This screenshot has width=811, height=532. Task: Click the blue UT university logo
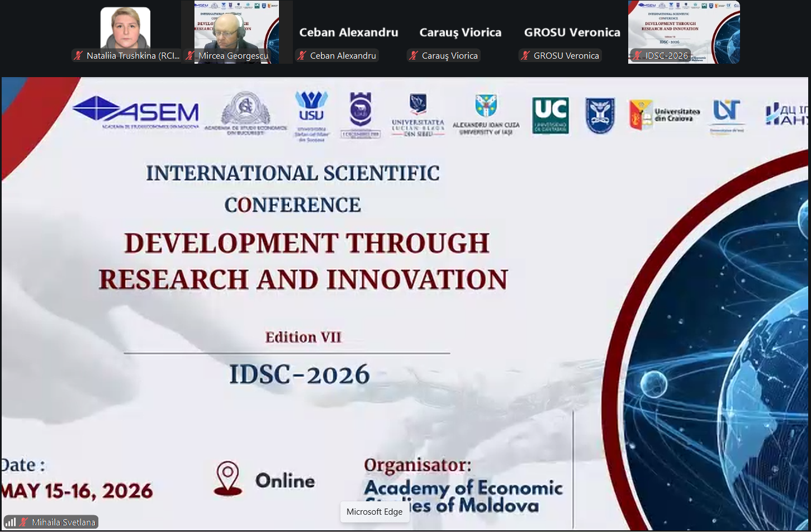point(727,117)
